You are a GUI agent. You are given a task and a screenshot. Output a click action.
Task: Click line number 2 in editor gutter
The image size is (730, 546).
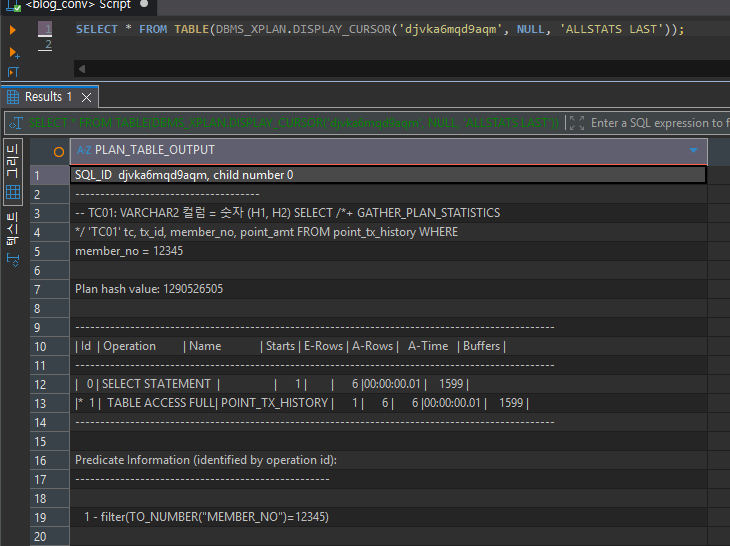pos(46,45)
